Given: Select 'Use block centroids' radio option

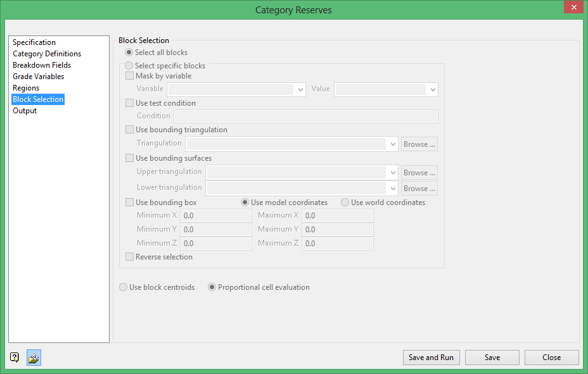Looking at the screenshot, I should (x=124, y=287).
